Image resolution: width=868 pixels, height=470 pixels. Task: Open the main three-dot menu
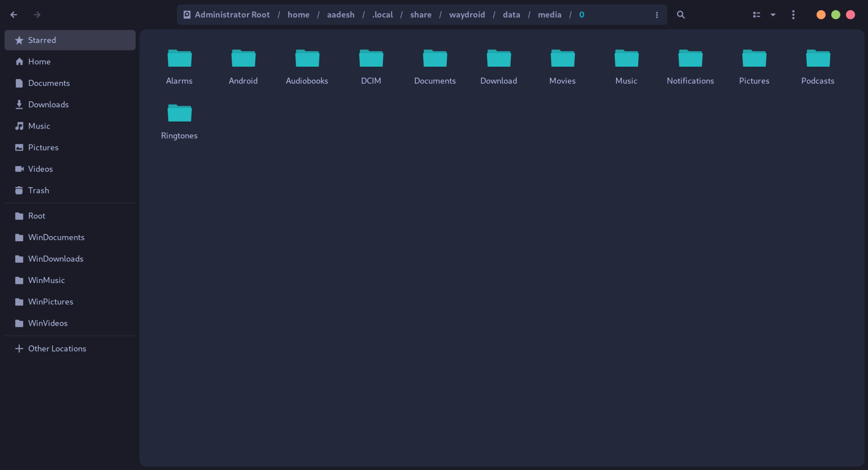(x=793, y=15)
